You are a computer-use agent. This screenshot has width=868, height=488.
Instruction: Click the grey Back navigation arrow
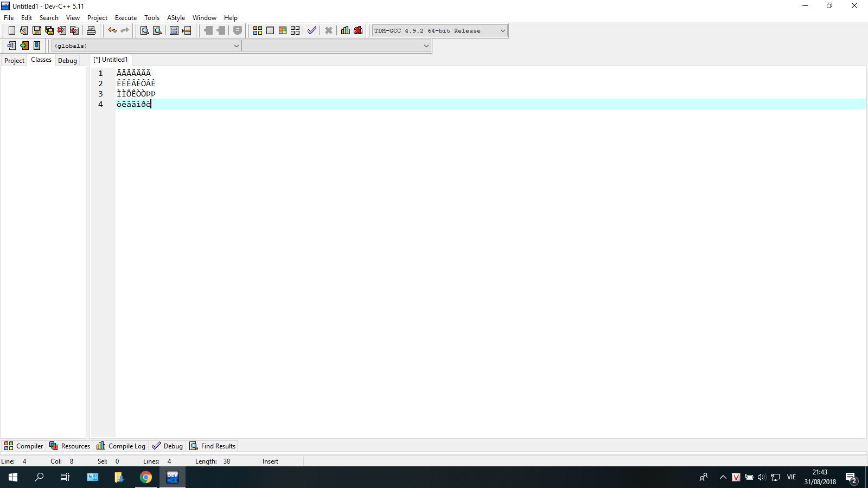click(208, 30)
